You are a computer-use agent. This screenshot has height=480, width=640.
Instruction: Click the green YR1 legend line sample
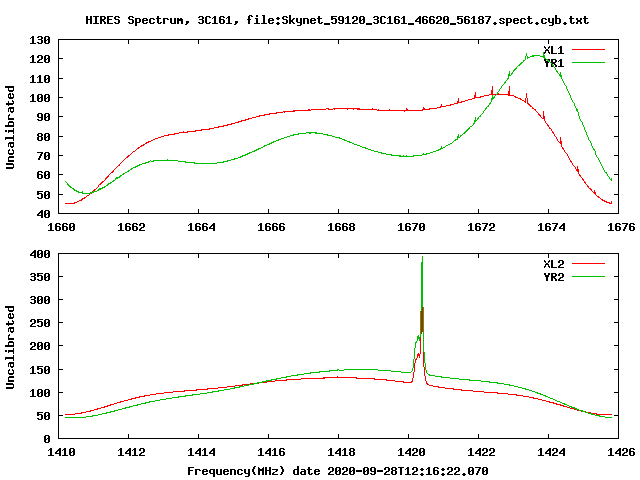tap(588, 63)
